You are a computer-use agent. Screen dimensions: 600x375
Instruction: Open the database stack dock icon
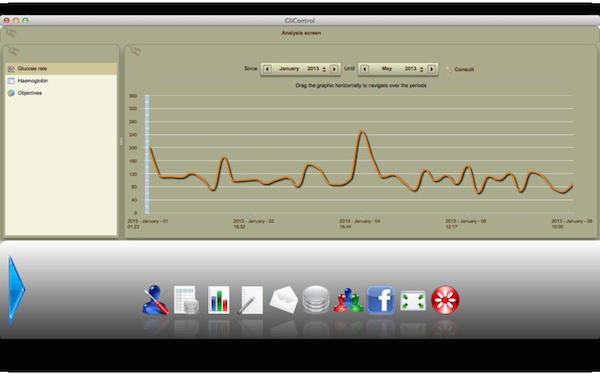[x=316, y=300]
